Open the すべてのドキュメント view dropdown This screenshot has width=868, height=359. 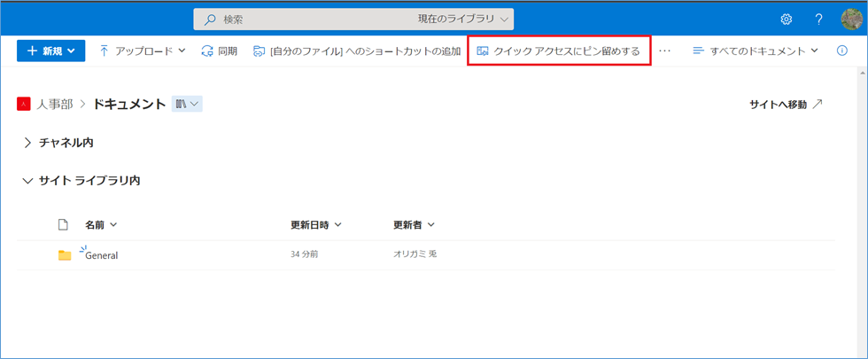[x=755, y=51]
